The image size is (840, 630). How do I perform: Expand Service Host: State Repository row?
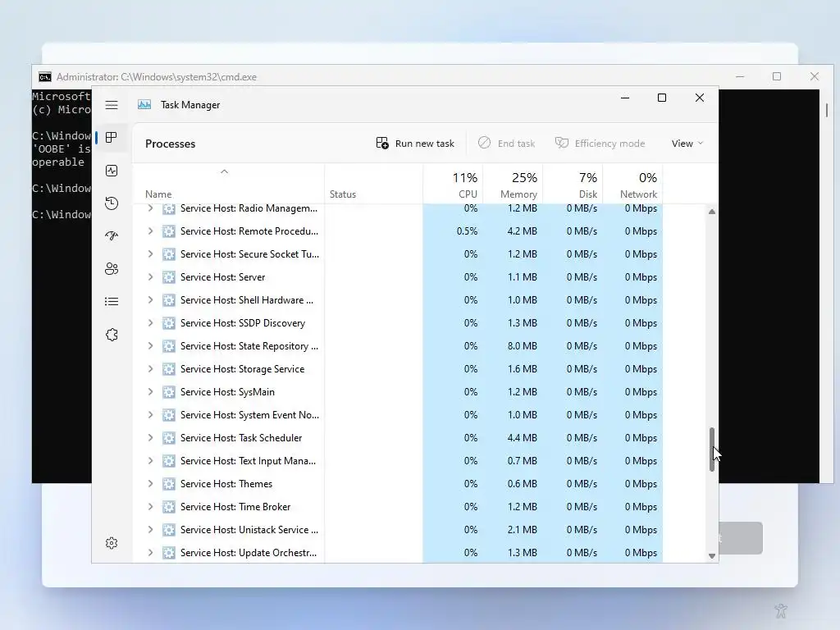[x=151, y=346]
